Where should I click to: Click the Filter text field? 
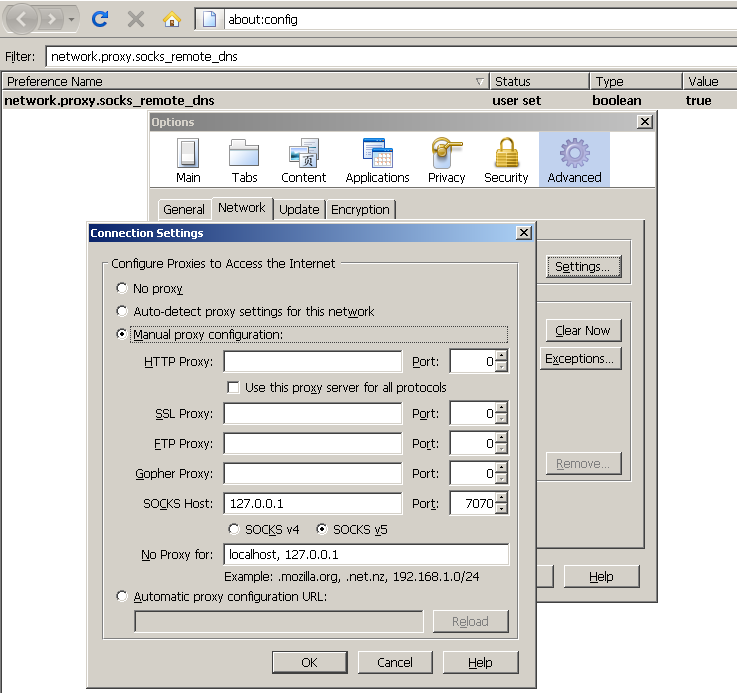pos(390,56)
